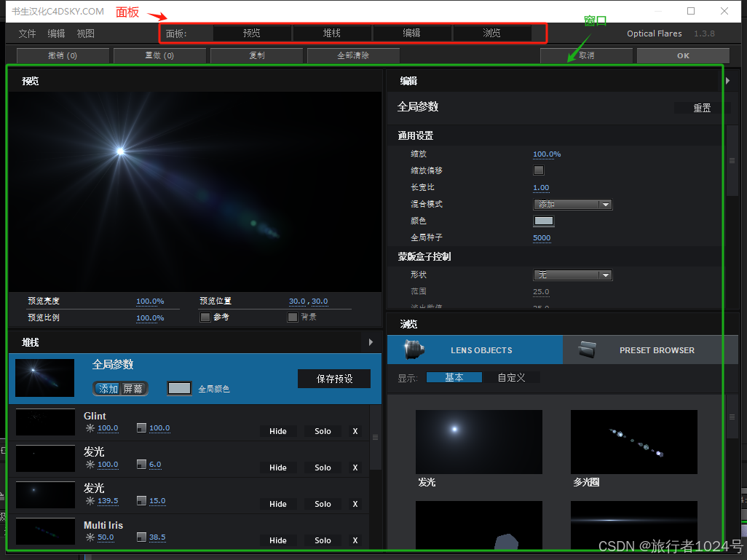Image resolution: width=747 pixels, height=560 pixels.
Task: Show 自定义 lens objects
Action: tap(511, 377)
